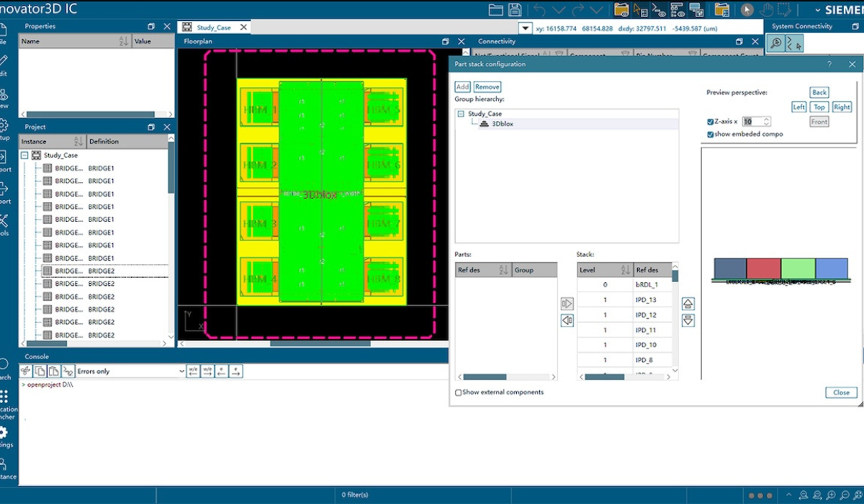864x504 pixels.
Task: Collapse Study_Case in Group hierarchy tree
Action: 461,114
